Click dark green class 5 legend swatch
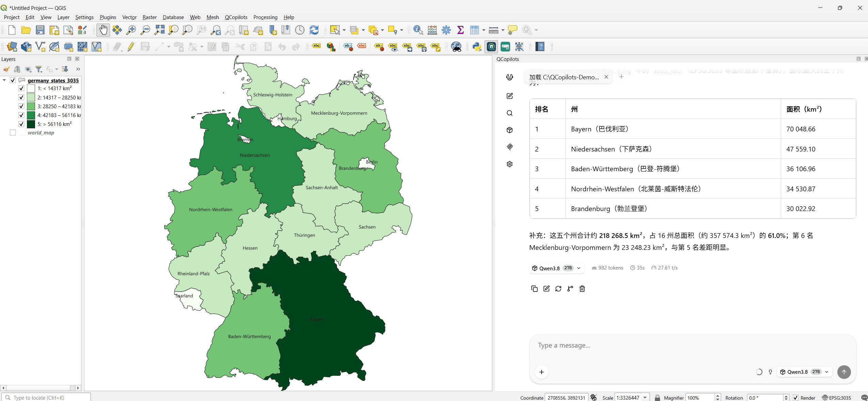The height and width of the screenshot is (401, 868). [x=31, y=124]
